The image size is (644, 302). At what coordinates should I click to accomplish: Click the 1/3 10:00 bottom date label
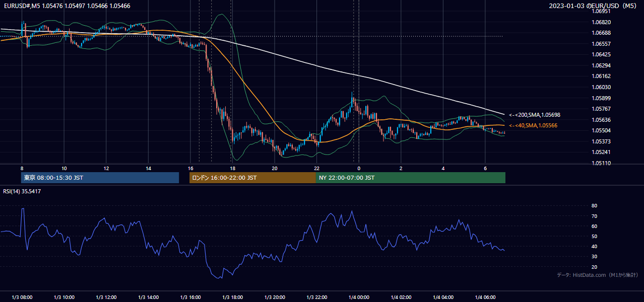[64, 297]
